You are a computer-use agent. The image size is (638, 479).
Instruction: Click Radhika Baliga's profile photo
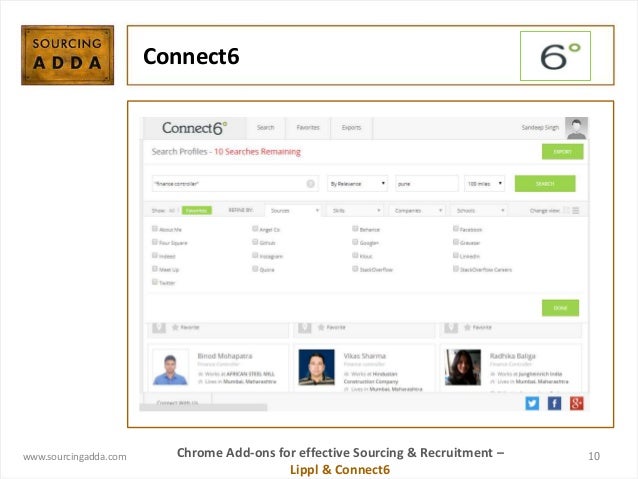point(463,367)
